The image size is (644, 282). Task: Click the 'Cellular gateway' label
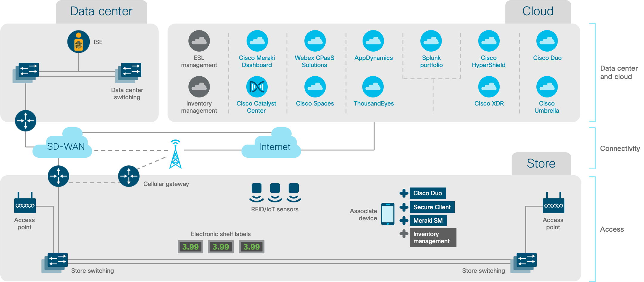pyautogui.click(x=166, y=184)
